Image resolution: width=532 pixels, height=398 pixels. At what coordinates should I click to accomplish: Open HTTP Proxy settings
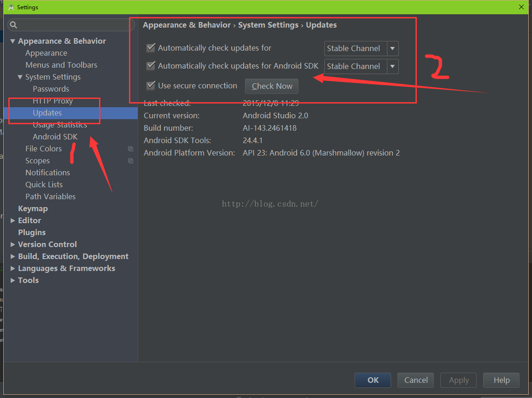53,101
